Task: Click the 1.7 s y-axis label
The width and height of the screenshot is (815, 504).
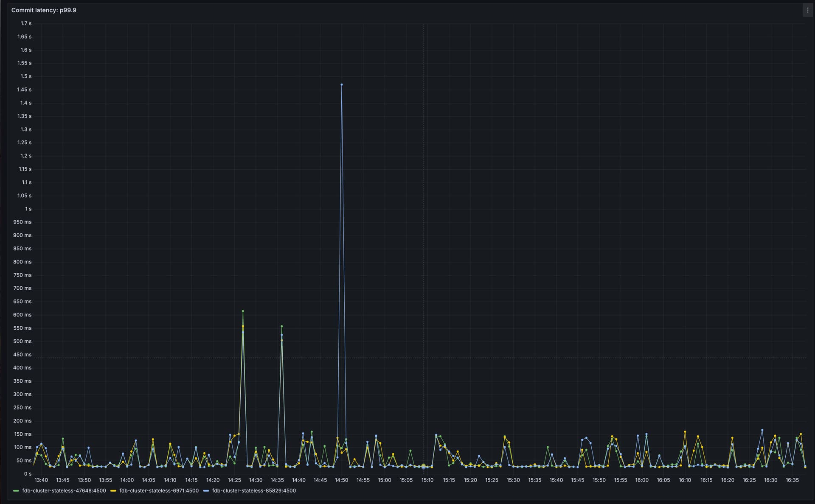Action: [x=26, y=23]
